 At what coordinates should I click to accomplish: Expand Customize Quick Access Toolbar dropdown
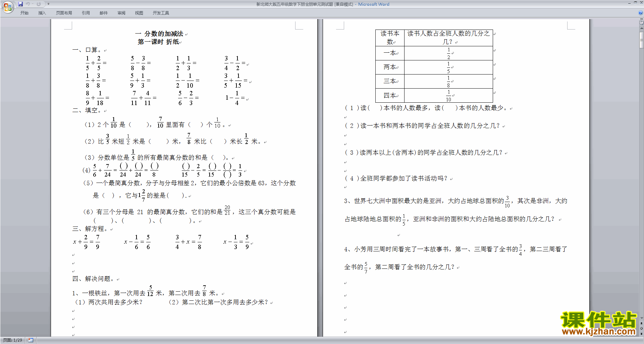tap(48, 4)
